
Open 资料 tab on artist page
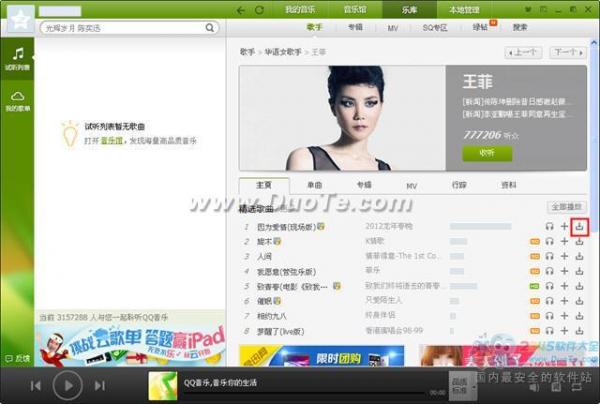[509, 185]
